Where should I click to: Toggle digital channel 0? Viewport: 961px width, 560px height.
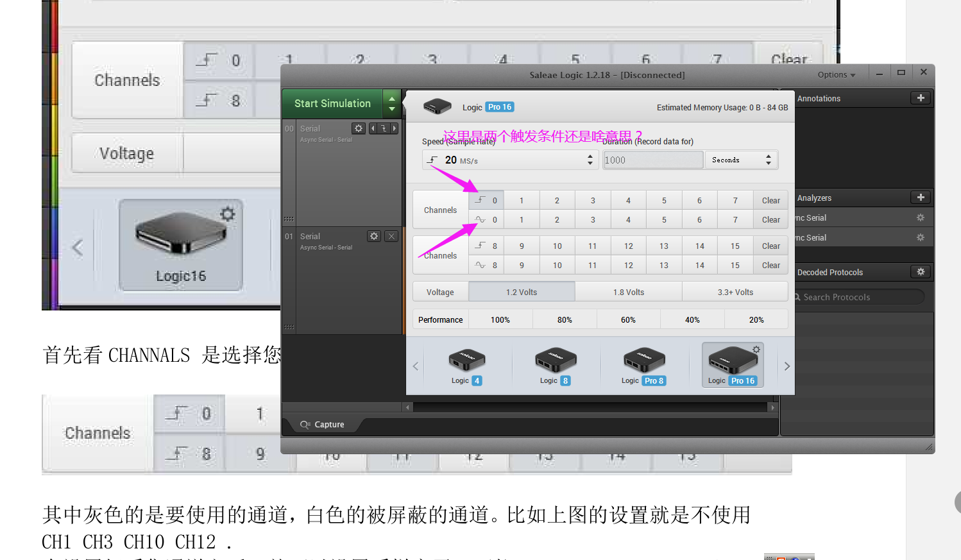[x=486, y=200]
